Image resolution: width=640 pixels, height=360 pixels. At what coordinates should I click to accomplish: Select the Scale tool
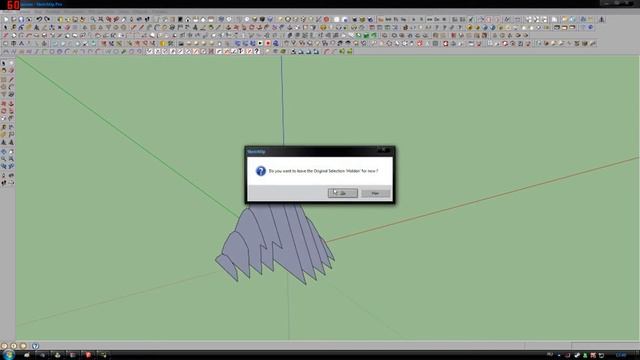(4, 118)
